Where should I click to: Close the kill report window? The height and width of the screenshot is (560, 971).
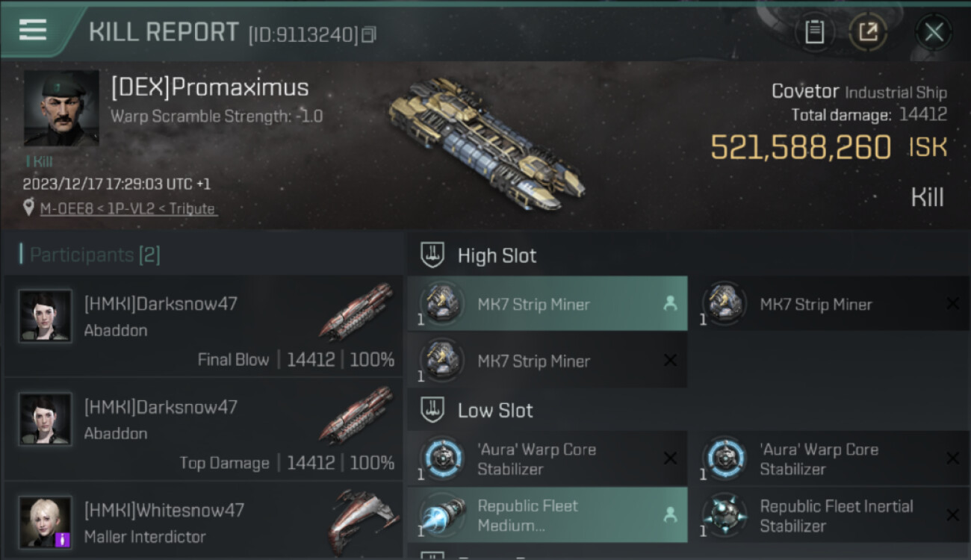point(934,32)
